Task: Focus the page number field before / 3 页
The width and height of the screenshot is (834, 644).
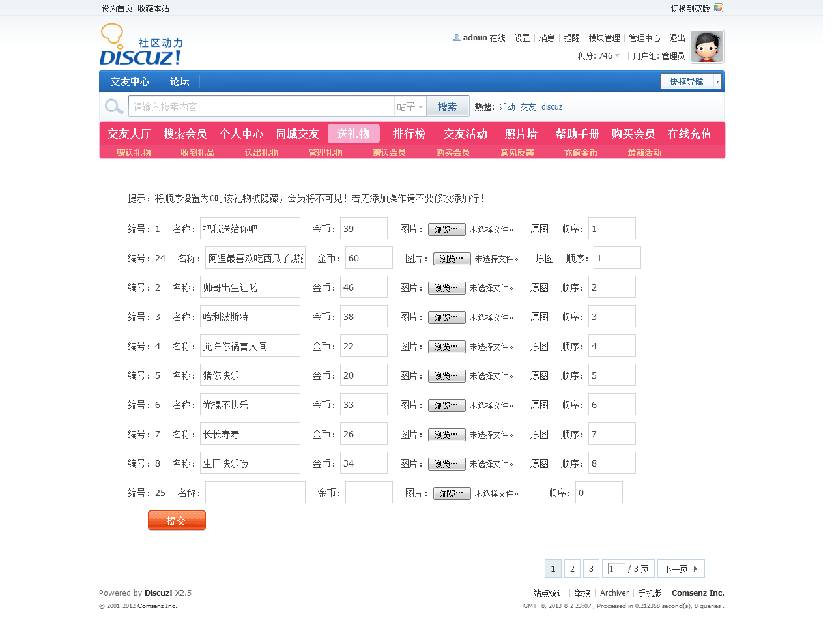Action: point(616,568)
